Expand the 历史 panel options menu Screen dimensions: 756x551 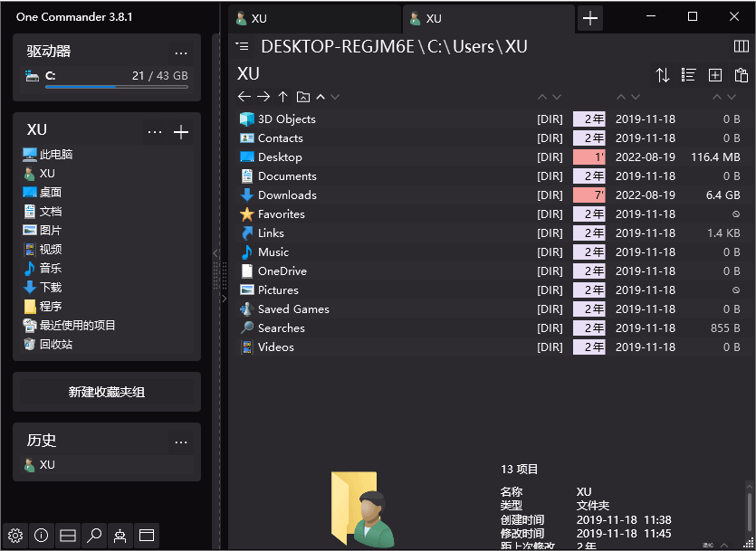pyautogui.click(x=181, y=442)
